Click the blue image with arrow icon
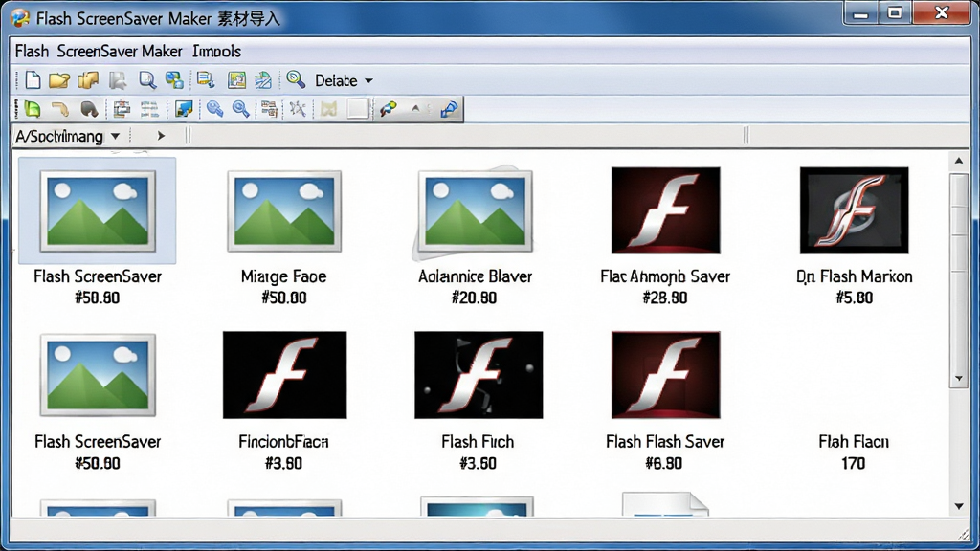This screenshot has height=551, width=980. click(184, 109)
